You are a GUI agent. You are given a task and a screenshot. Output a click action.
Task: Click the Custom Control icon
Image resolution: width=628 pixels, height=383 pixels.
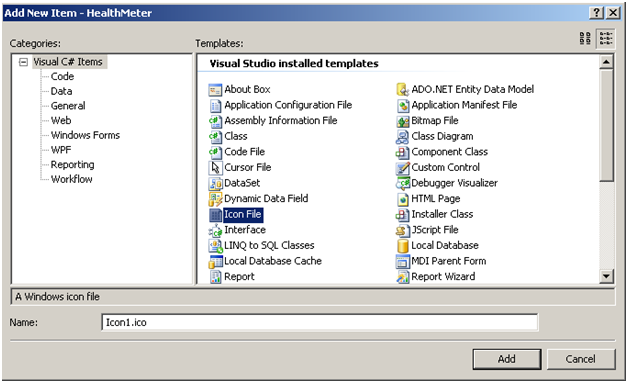point(403,168)
